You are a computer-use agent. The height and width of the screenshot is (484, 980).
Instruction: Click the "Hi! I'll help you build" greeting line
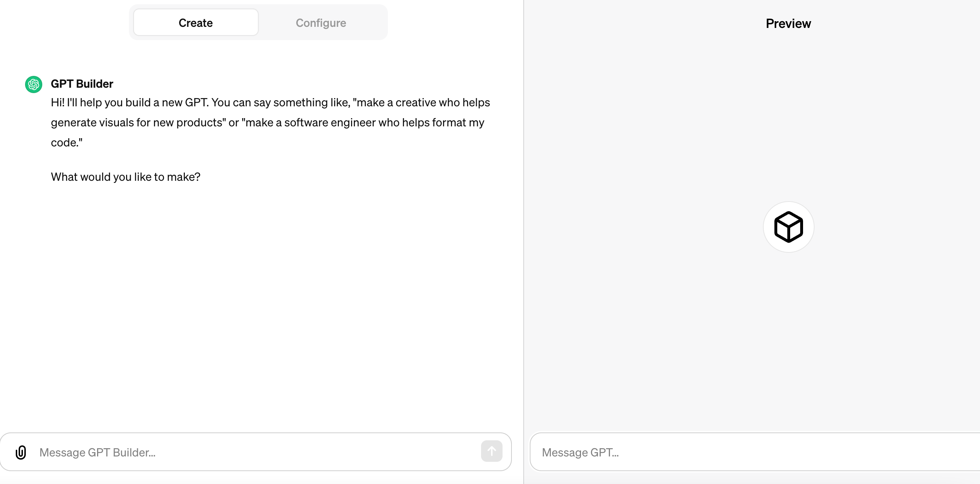(270, 103)
